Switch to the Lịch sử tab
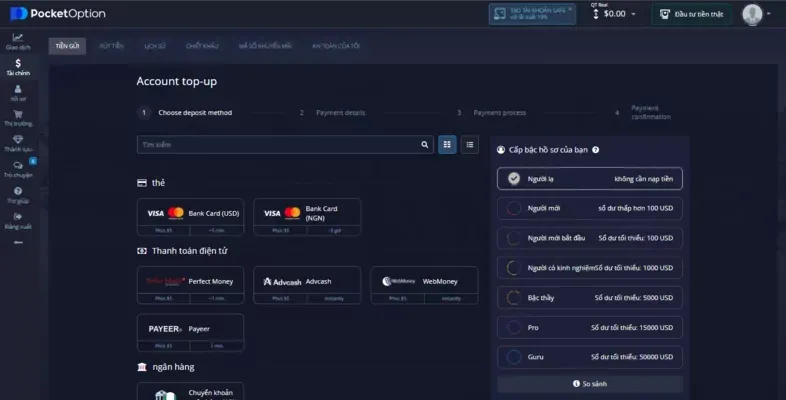Image resolution: width=786 pixels, height=400 pixels. point(154,46)
